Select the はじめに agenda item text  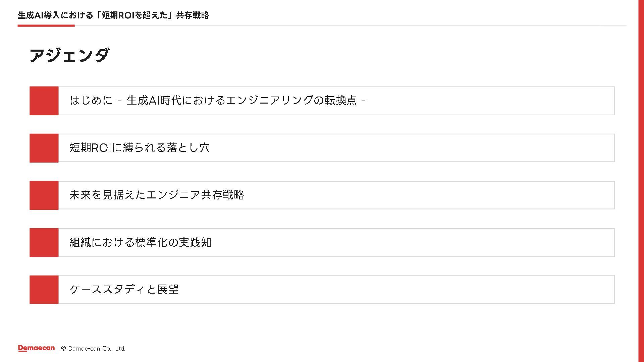pyautogui.click(x=217, y=100)
